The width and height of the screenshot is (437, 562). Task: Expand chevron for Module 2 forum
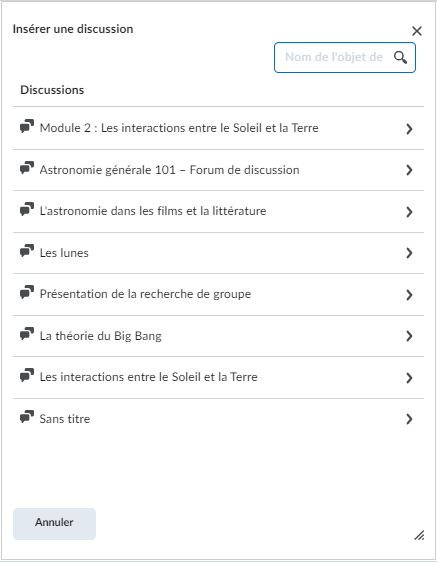point(409,129)
